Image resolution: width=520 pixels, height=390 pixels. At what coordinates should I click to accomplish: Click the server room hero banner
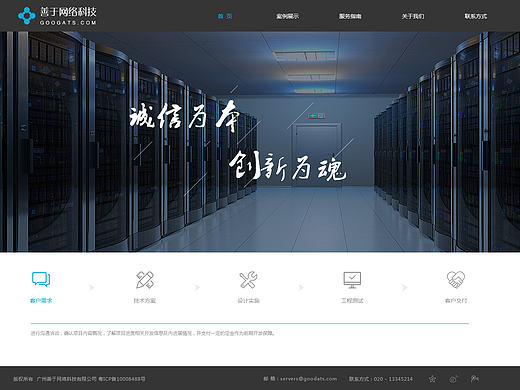click(x=260, y=142)
